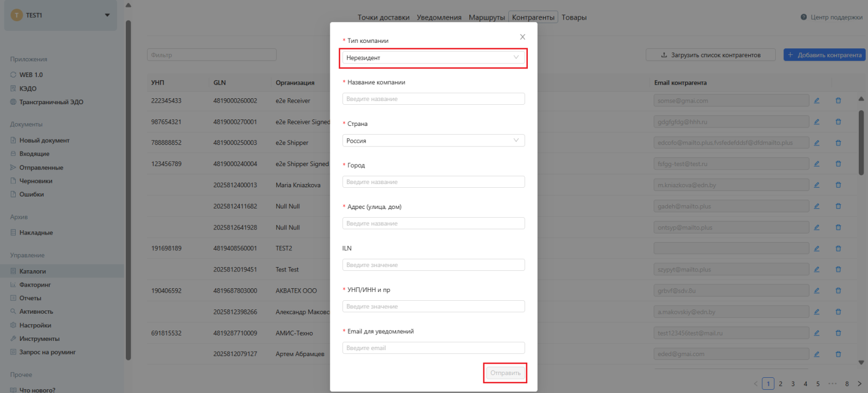
Task: Open Факторинг in sidebar
Action: coord(30,285)
